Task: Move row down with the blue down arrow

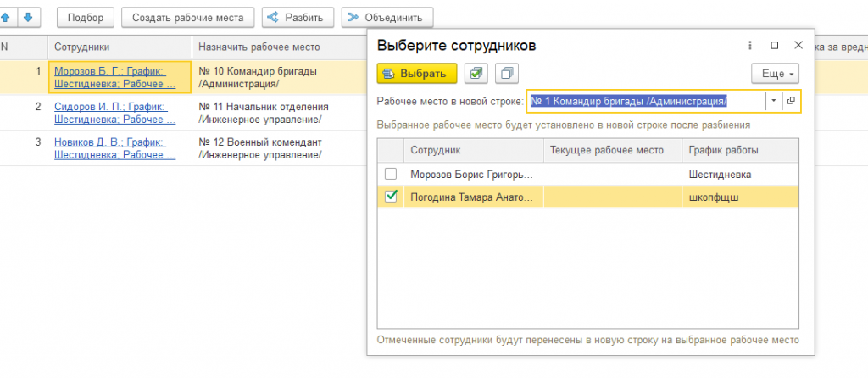Action: tap(28, 17)
